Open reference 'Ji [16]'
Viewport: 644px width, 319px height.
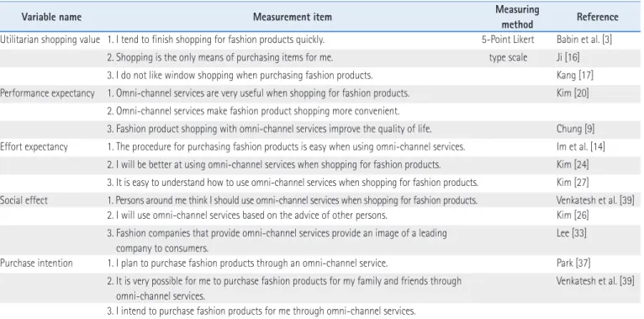coord(568,57)
